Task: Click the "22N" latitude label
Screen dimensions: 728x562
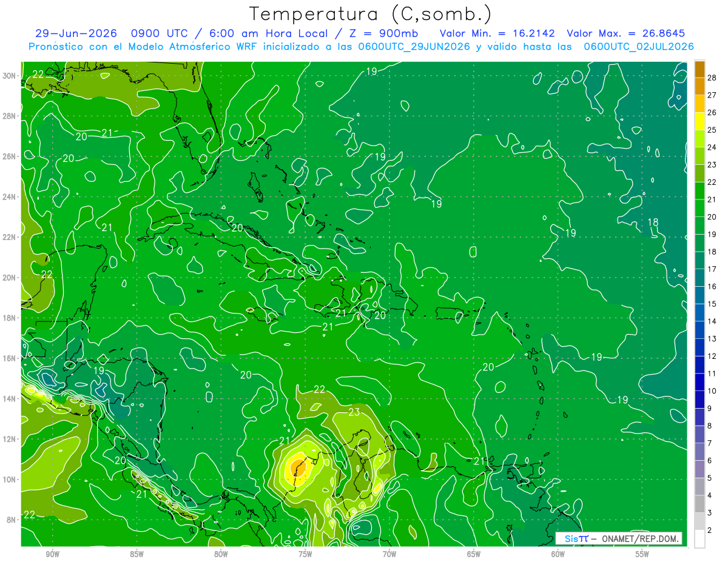Action: pos(9,237)
